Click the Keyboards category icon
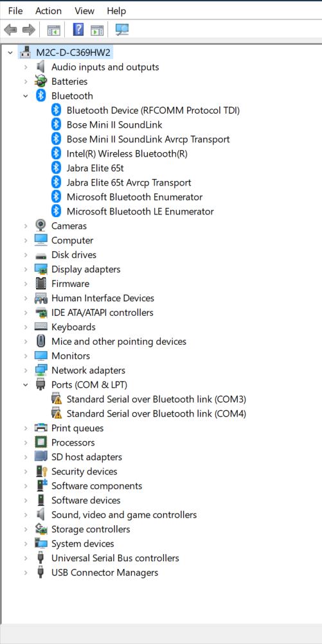This screenshot has width=322, height=644. click(40, 327)
